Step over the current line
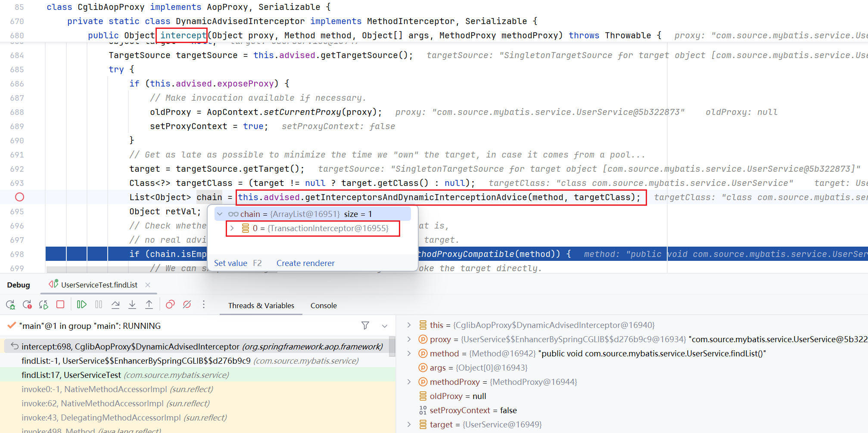 [115, 305]
